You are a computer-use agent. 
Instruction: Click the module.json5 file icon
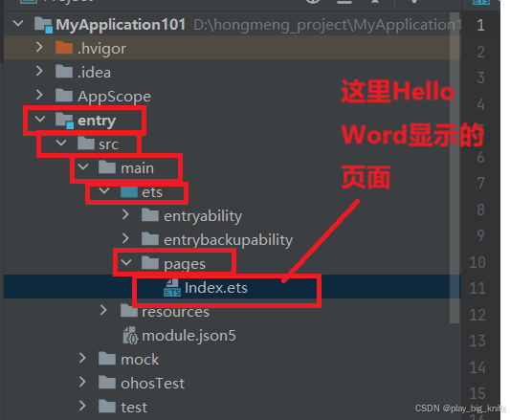click(x=130, y=336)
